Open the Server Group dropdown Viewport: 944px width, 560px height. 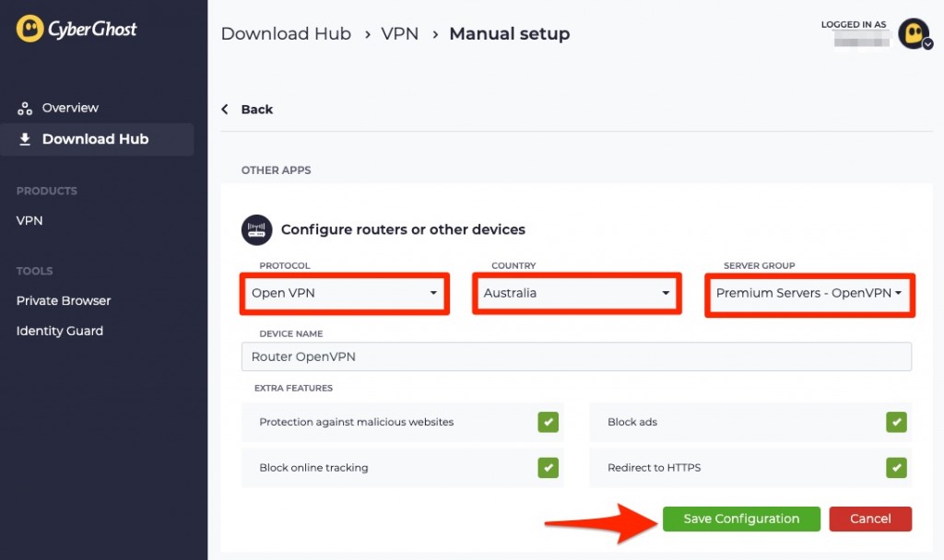pyautogui.click(x=809, y=294)
